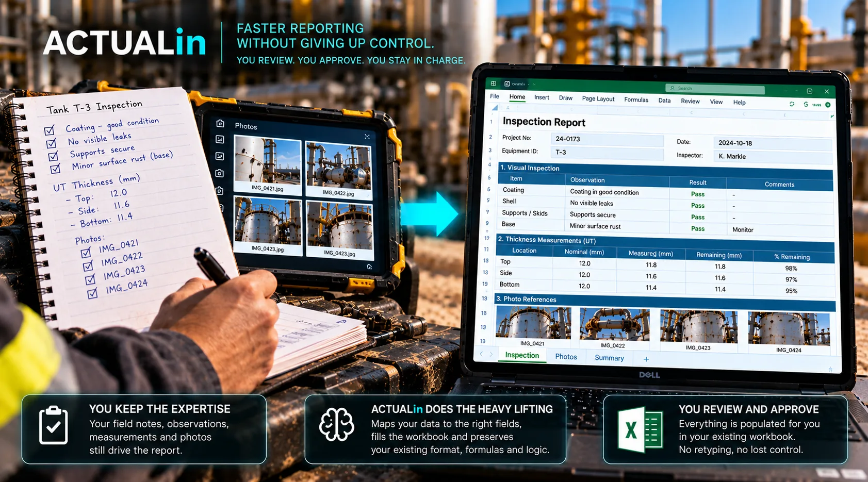The image size is (868, 482).
Task: Click the Excel Search box
Action: (x=714, y=89)
